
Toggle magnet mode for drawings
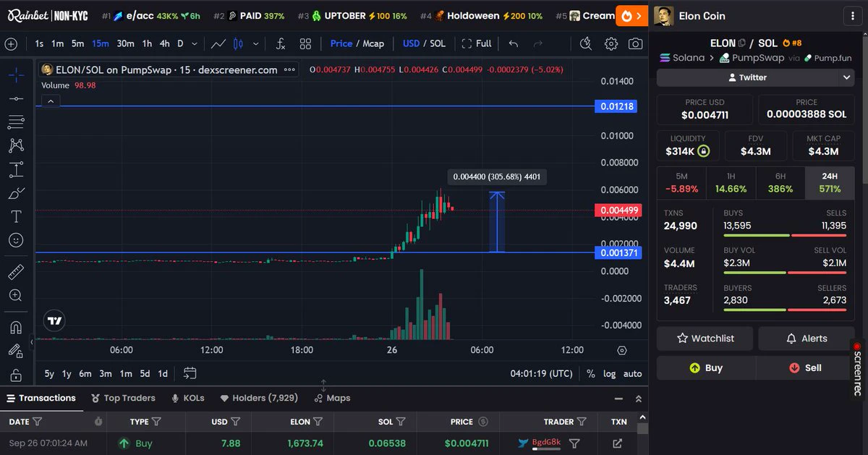[16, 327]
